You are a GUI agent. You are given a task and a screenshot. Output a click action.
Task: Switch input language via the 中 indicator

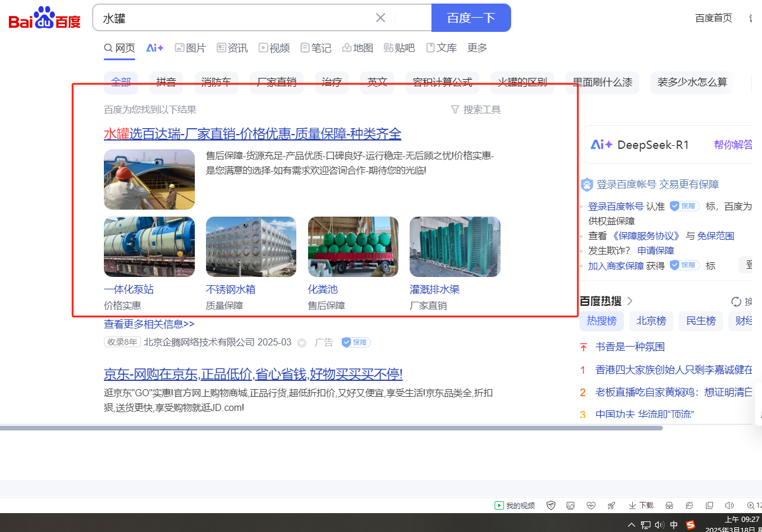[x=674, y=525]
